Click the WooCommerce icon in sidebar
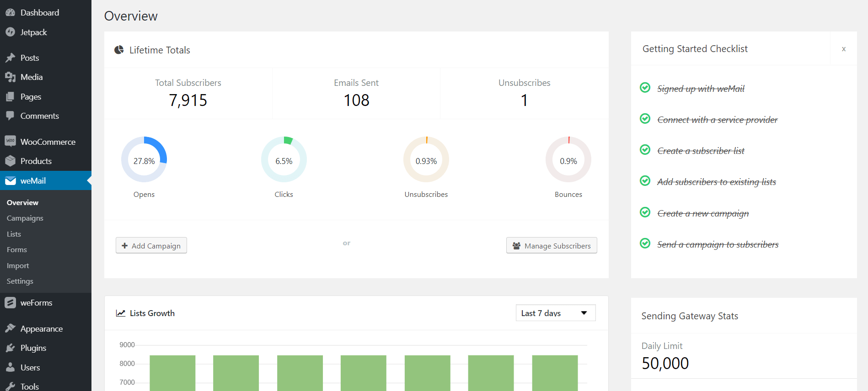Screen dimensions: 868x391 [x=10, y=141]
